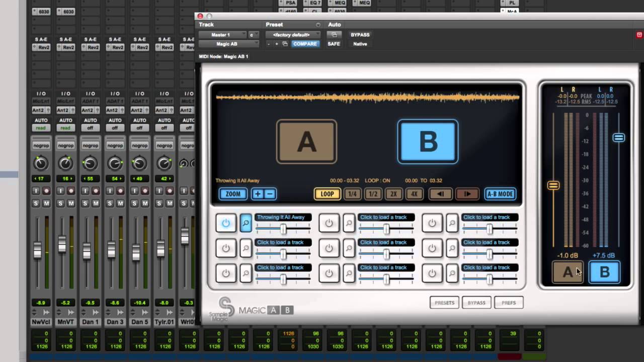The width and height of the screenshot is (644, 362).
Task: Mute the NwVcl channel
Action: (46, 203)
